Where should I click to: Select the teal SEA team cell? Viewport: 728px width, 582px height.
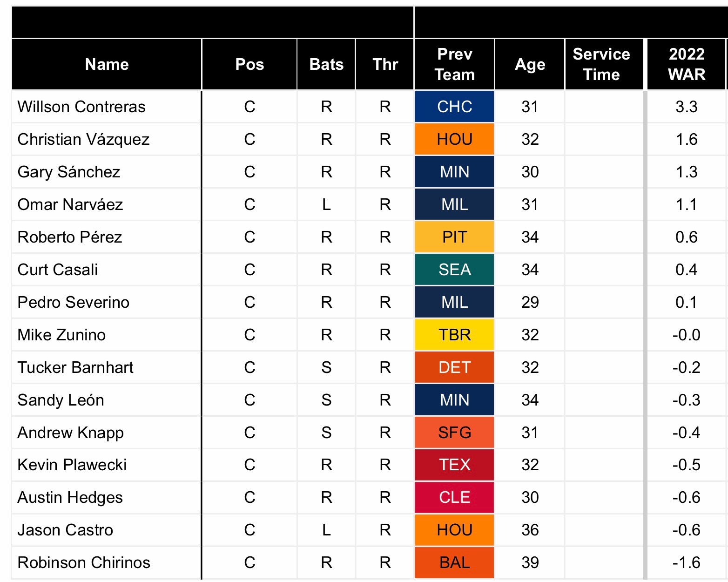pyautogui.click(x=454, y=270)
